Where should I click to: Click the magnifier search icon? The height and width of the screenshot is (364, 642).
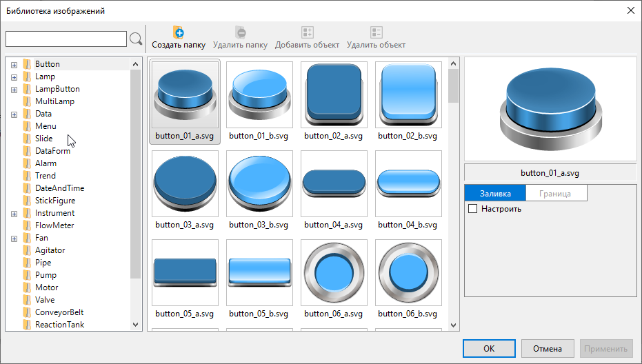click(136, 39)
